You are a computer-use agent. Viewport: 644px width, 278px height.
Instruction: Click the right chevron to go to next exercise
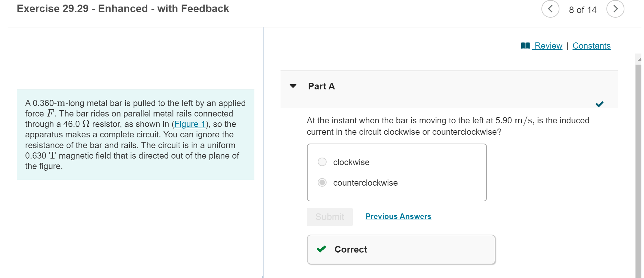point(615,9)
